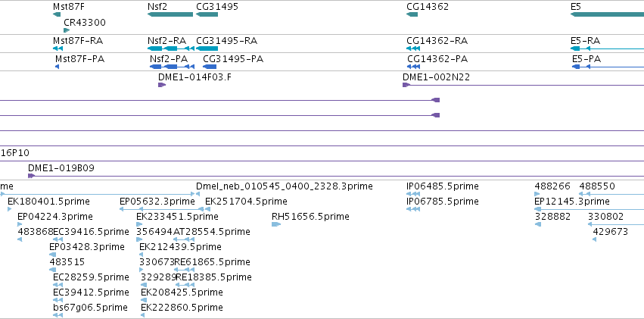Click the EP04224.3prime label
This screenshot has width=644, height=319.
pos(55,216)
